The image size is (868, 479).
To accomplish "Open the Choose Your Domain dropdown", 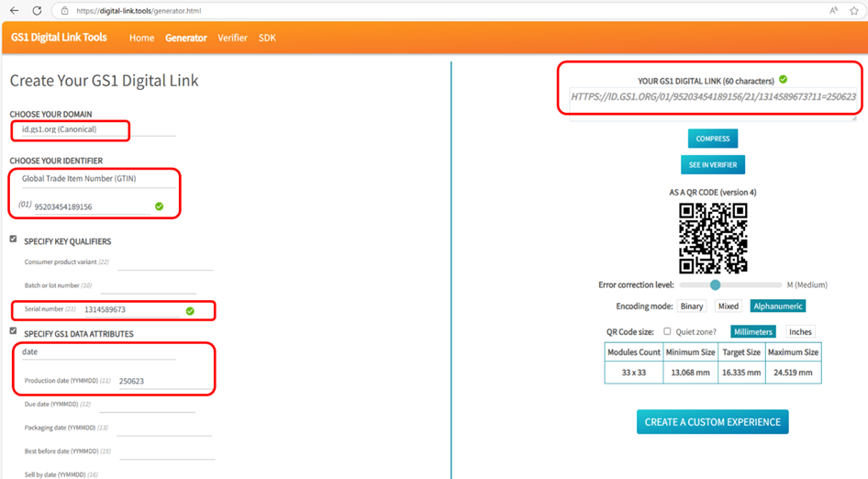I will click(96, 129).
